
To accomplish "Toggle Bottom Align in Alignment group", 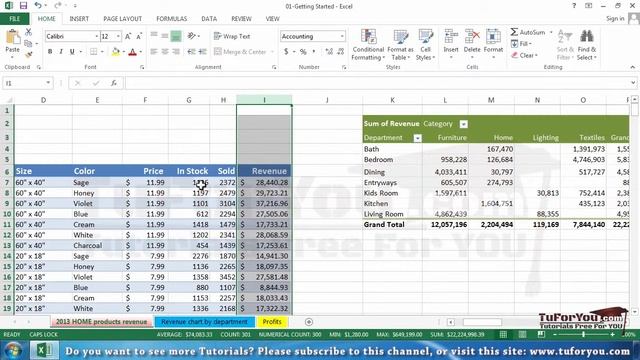I will point(176,36).
